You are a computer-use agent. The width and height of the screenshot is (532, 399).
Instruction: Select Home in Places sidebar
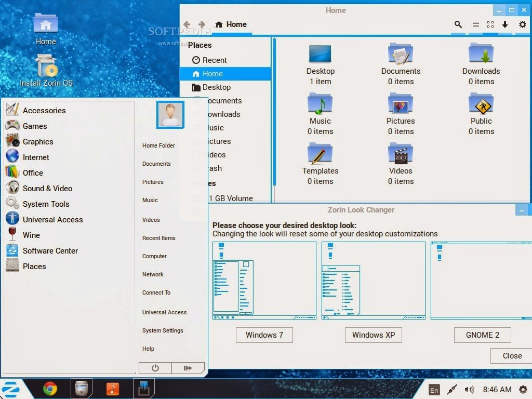pos(225,74)
